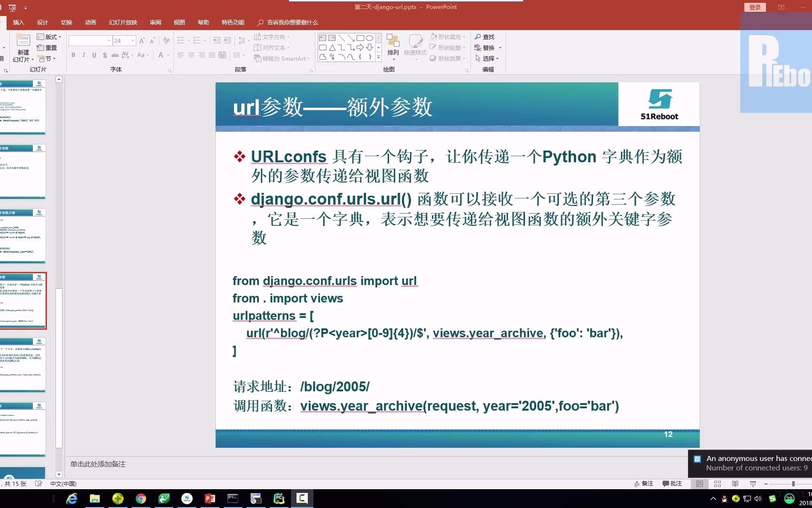
Task: Click Tell me what you want search
Action: coord(288,22)
